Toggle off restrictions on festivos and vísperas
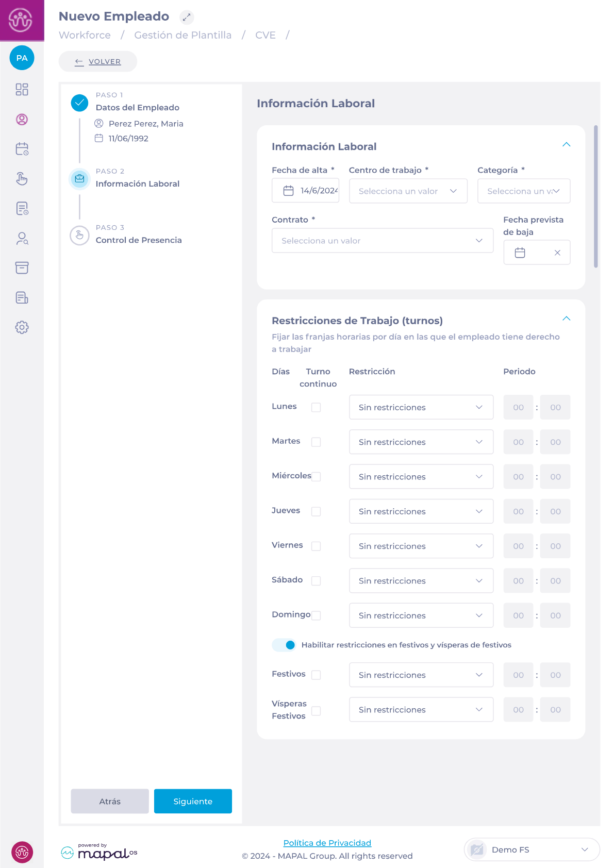Image resolution: width=614 pixels, height=868 pixels. tap(284, 645)
